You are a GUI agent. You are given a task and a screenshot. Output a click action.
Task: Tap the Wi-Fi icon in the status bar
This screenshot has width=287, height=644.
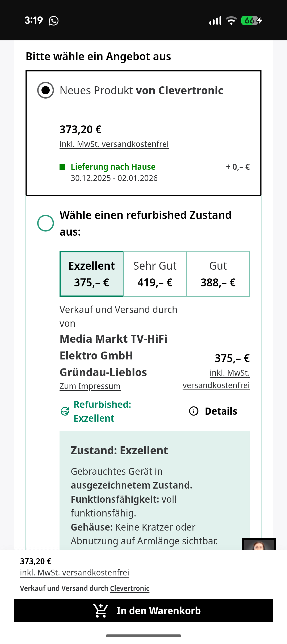tap(231, 20)
